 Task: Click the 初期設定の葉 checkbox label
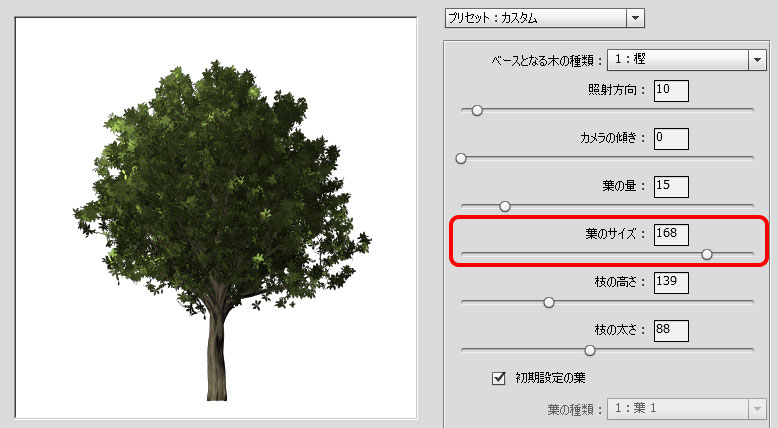pos(550,378)
